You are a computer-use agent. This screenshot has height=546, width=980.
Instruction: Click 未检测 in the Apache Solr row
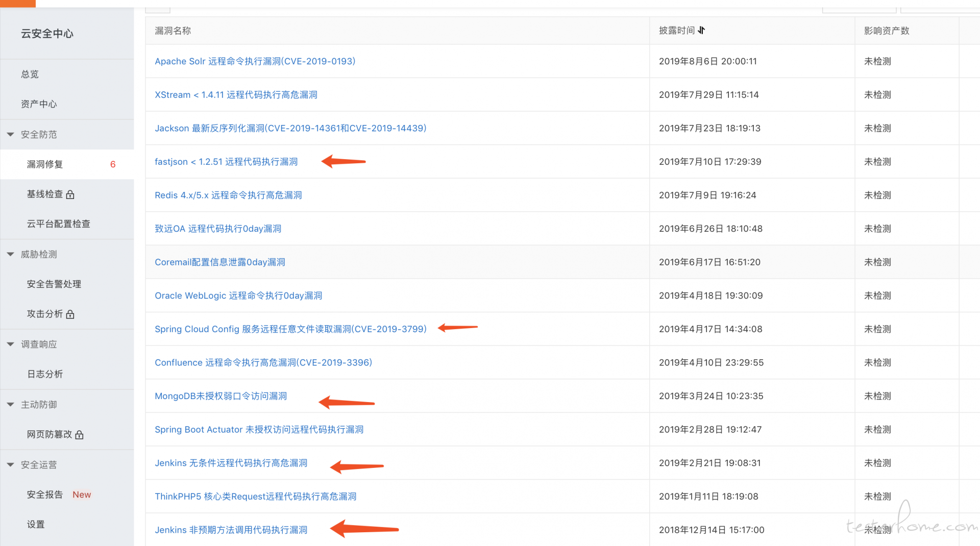click(877, 61)
